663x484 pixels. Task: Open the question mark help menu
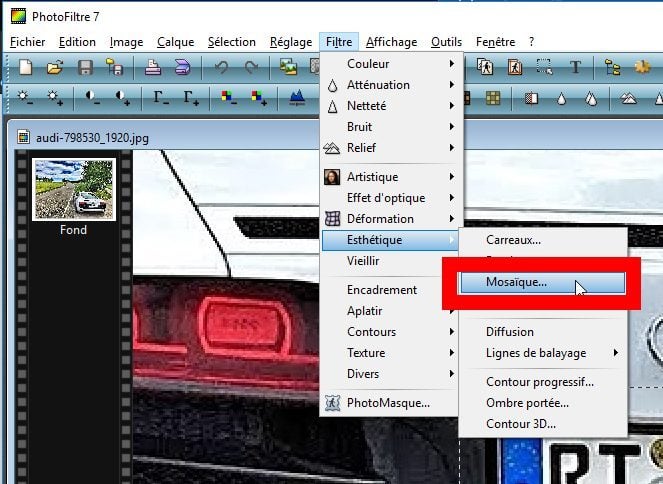pyautogui.click(x=531, y=42)
